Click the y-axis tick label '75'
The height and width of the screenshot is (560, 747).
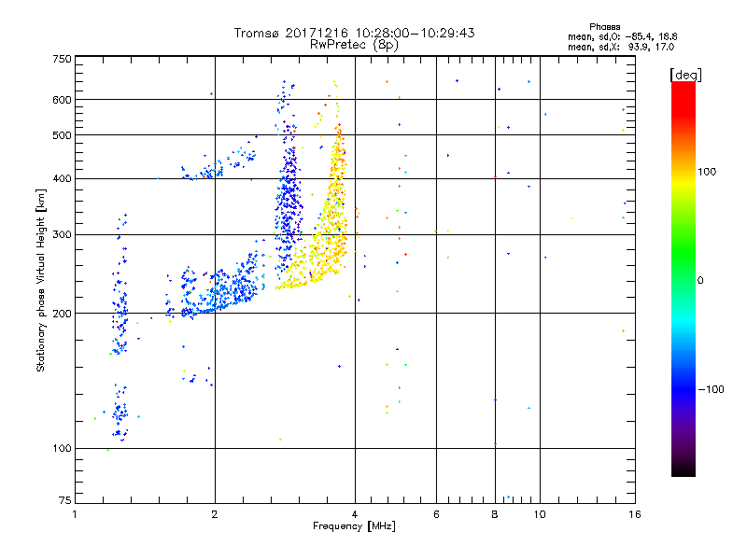pos(65,500)
